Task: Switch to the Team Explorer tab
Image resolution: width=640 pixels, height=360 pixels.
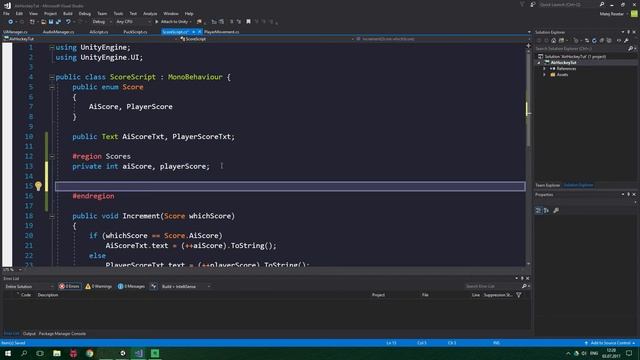Action: coord(547,185)
